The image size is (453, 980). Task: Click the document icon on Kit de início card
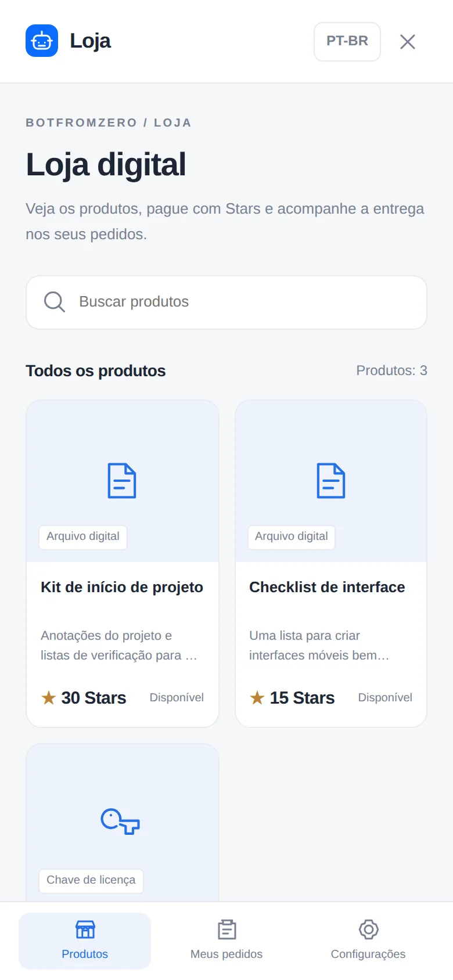[x=122, y=481]
